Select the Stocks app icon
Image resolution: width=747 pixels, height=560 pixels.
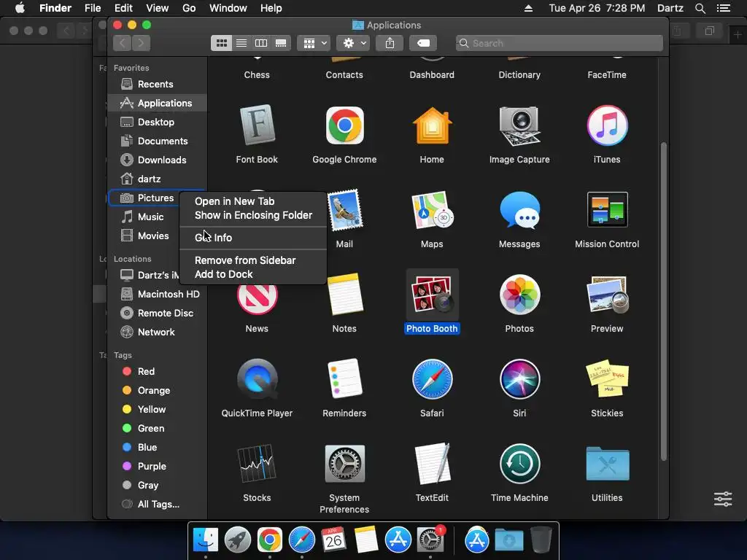click(x=257, y=463)
